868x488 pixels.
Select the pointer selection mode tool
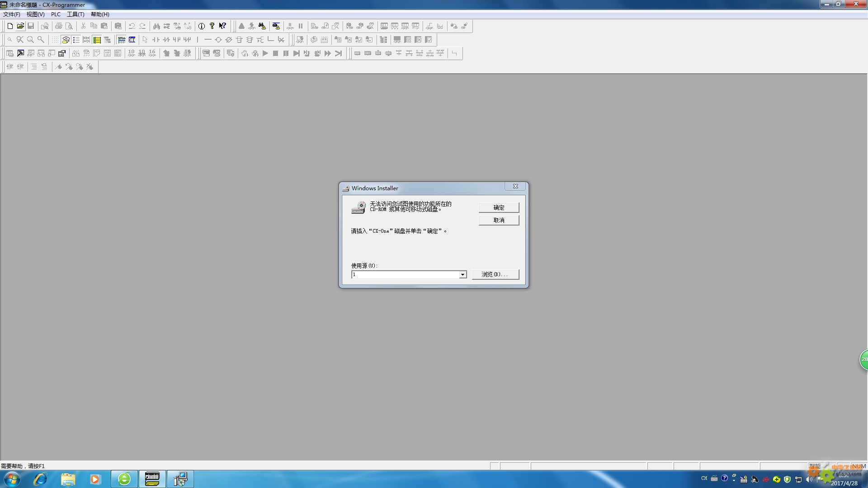[x=145, y=40]
